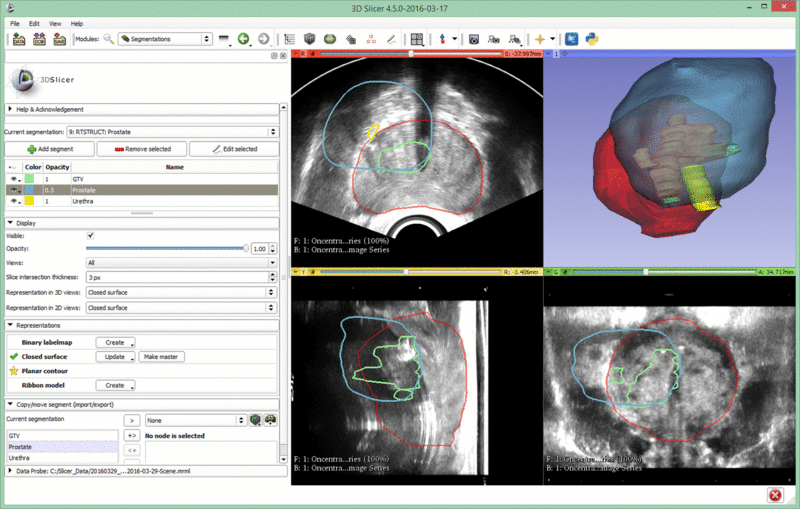Viewport: 800px width, 509px height.
Task: Click the Opacity 1.00 spinbox arrows
Action: tap(273, 248)
